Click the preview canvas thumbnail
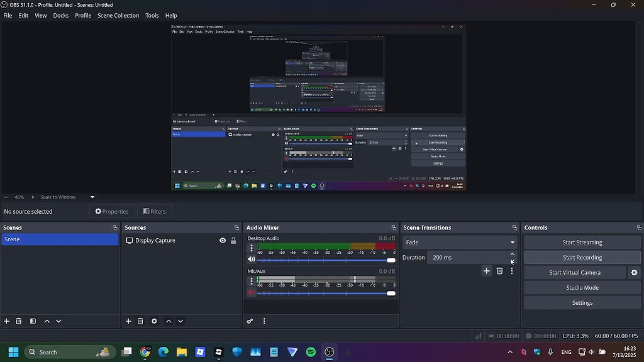Viewport: 644px width, 362px height. (x=318, y=107)
